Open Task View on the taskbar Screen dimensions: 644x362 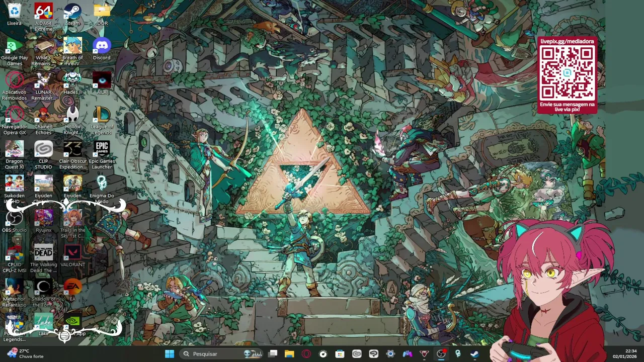click(x=273, y=354)
